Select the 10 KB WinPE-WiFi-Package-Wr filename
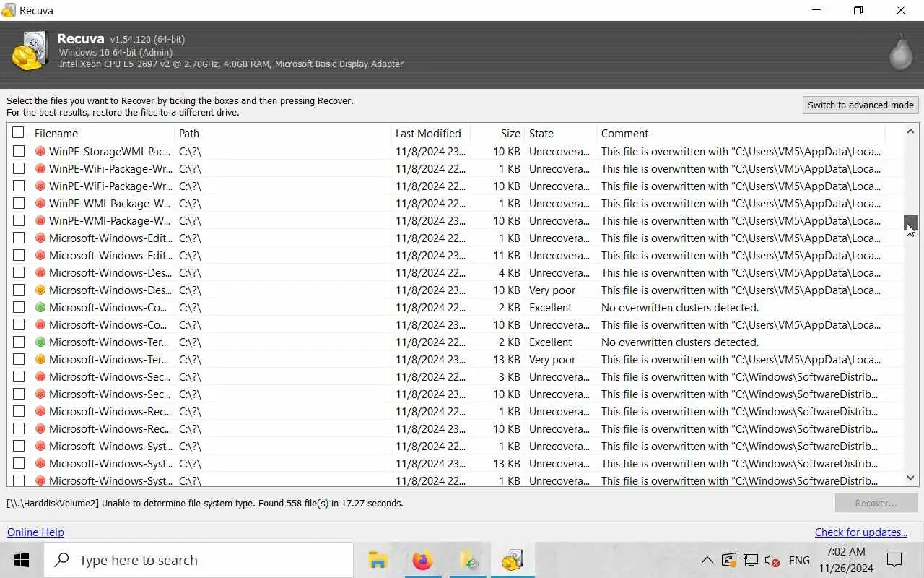The width and height of the screenshot is (924, 578). coord(110,186)
